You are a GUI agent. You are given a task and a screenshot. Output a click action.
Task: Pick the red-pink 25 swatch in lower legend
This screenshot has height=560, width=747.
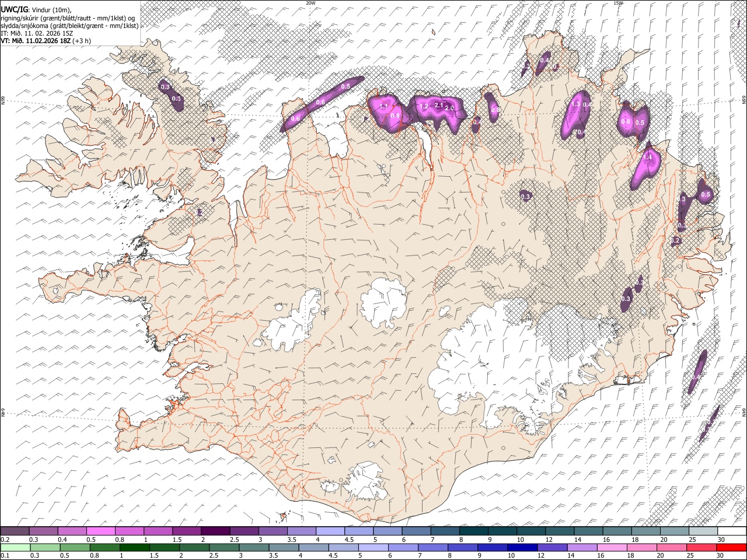point(701,547)
